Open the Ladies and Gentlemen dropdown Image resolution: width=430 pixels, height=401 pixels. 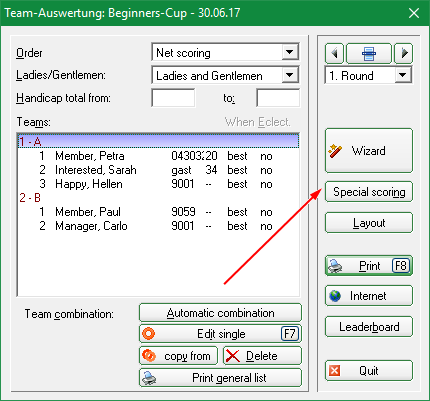pyautogui.click(x=289, y=75)
